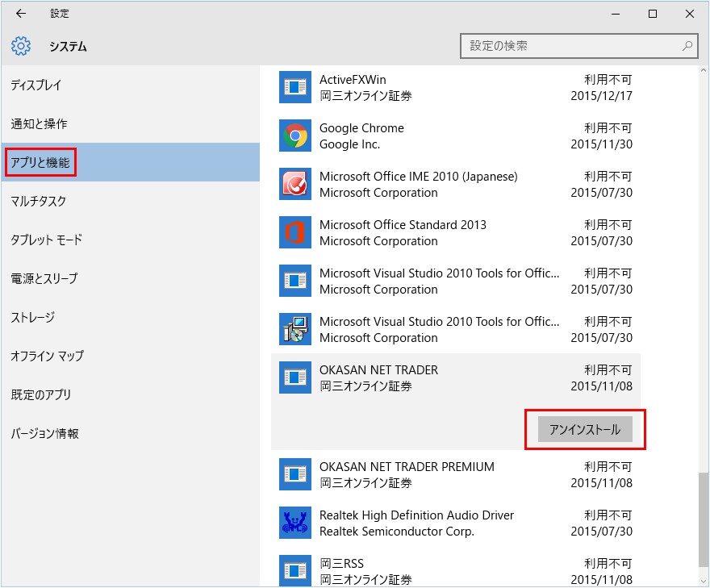Open the タブレット モード settings page
Screen dimensions: 710x588
tap(131, 240)
